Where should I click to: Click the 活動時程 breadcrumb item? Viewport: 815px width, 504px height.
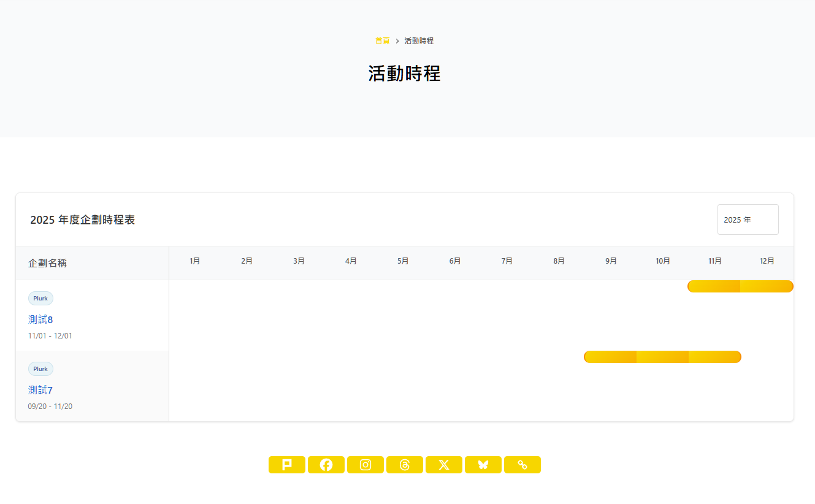coord(419,41)
